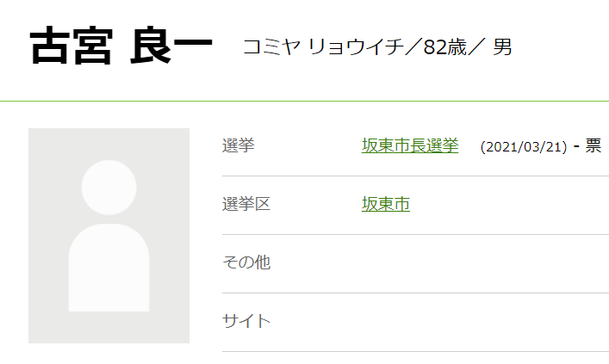Click the その他 row label

(246, 262)
